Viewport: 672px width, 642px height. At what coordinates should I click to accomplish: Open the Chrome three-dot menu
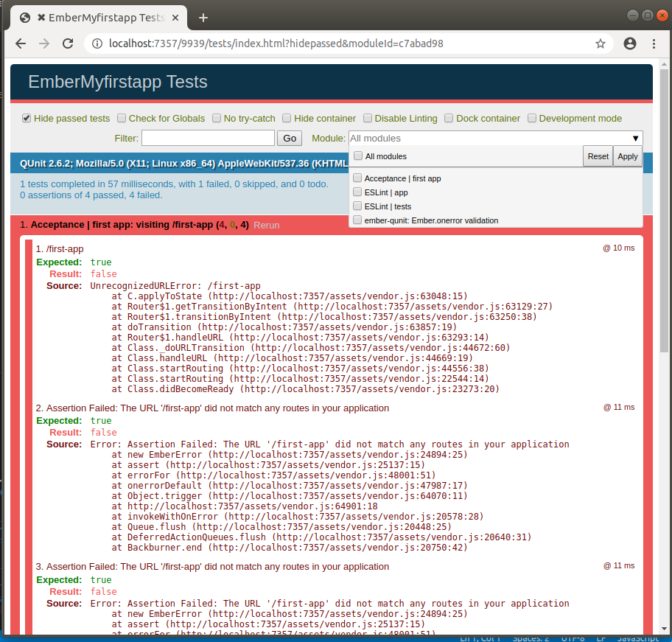tap(654, 43)
